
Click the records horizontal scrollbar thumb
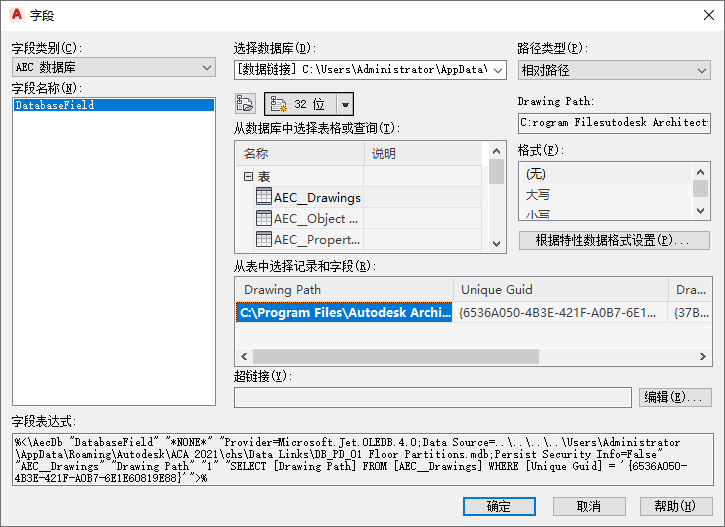(396, 356)
